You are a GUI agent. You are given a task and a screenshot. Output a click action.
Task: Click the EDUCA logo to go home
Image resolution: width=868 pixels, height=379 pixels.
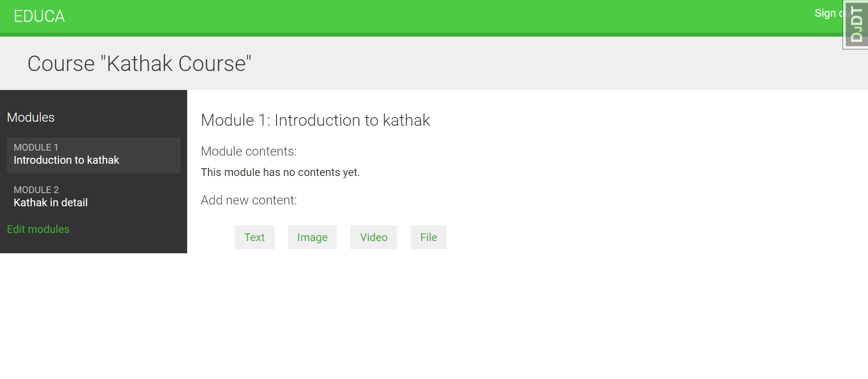pyautogui.click(x=39, y=16)
